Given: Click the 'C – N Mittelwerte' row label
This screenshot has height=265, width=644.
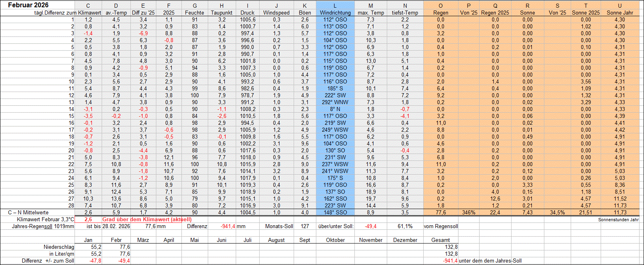Looking at the screenshot, I should tap(28, 212).
